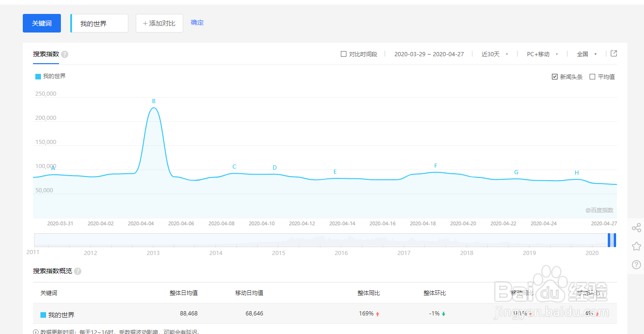Expand the 近30天 dropdown
This screenshot has width=644, height=334.
pyautogui.click(x=495, y=54)
